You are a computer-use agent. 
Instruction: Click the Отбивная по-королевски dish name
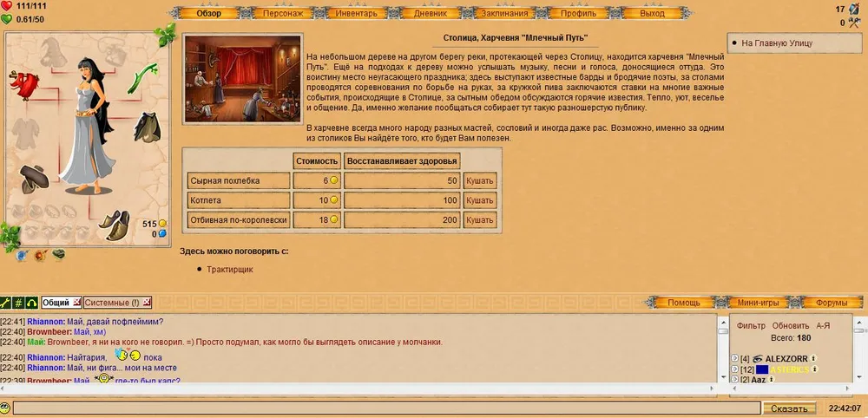click(239, 219)
